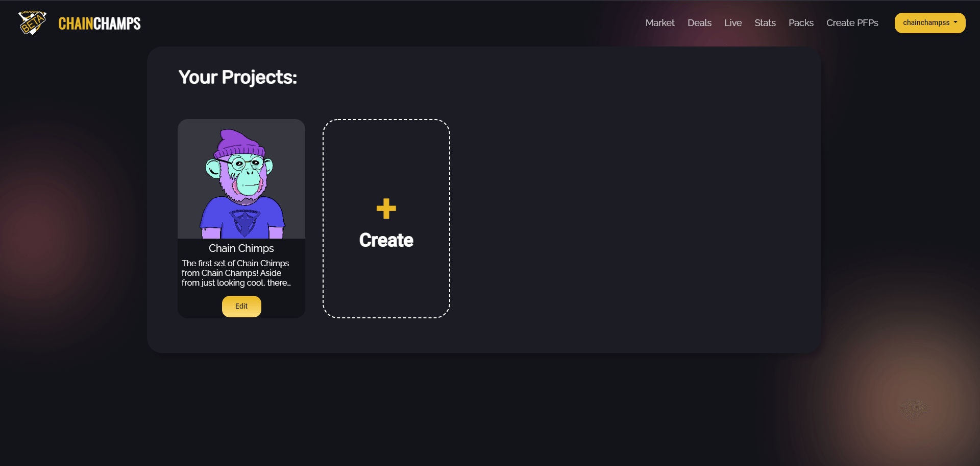Go to the Market page
Viewport: 980px width, 466px height.
[x=660, y=23]
